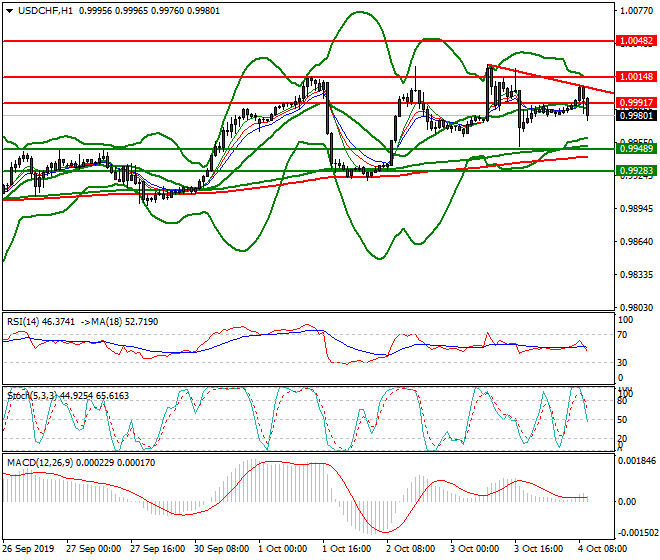Screen dimensions: 660x560
Task: Click the 3 Oct 00:00 time axis label
Action: (475, 549)
